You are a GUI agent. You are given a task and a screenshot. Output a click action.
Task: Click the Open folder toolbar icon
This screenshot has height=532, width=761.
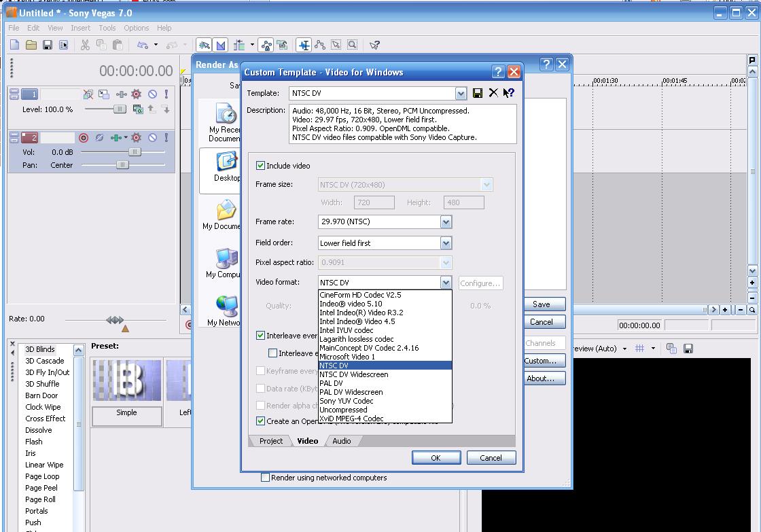click(31, 45)
